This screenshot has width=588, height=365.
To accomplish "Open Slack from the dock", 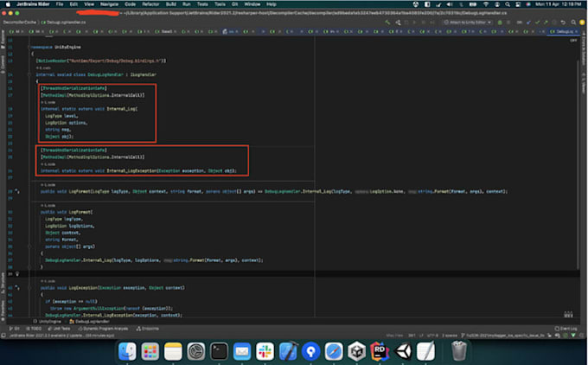I will (x=264, y=350).
